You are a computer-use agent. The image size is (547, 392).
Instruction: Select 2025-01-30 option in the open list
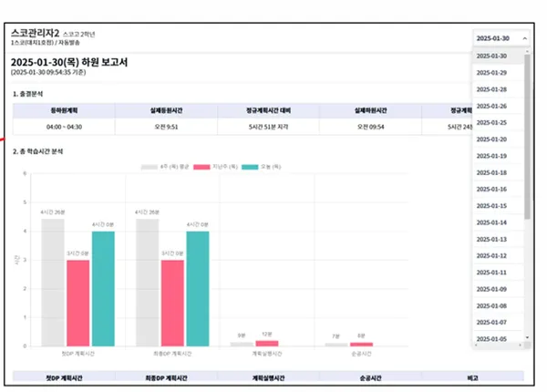[498, 57]
